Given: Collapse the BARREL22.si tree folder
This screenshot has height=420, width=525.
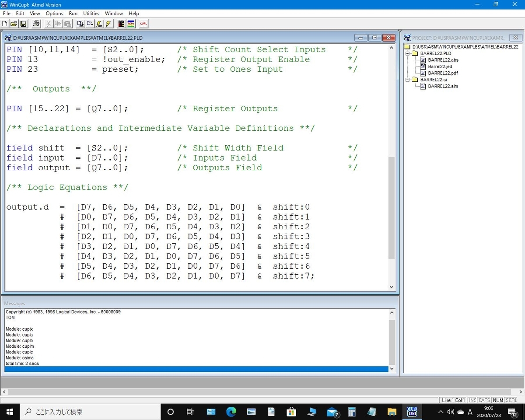Looking at the screenshot, I should pos(408,80).
